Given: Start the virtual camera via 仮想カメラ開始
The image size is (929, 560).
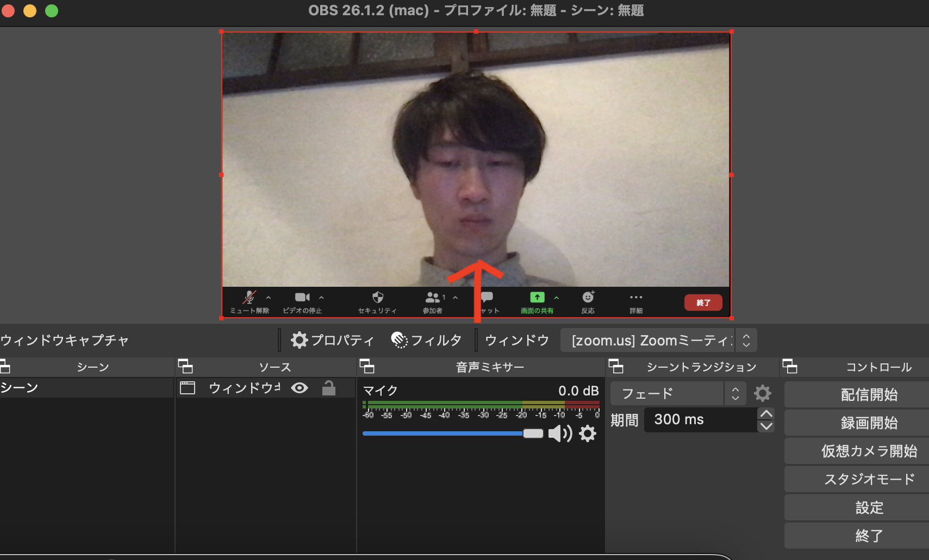Looking at the screenshot, I should 856,451.
